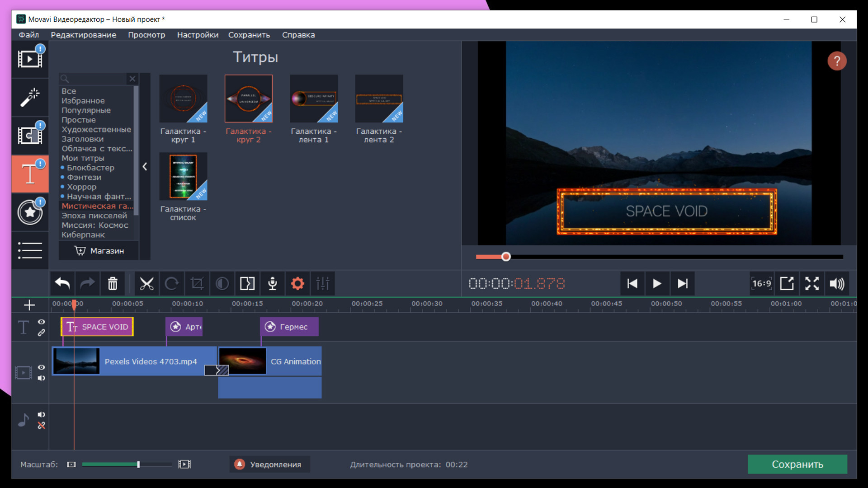Click the scissors split clip tool
The height and width of the screenshot is (488, 868).
[x=146, y=284]
